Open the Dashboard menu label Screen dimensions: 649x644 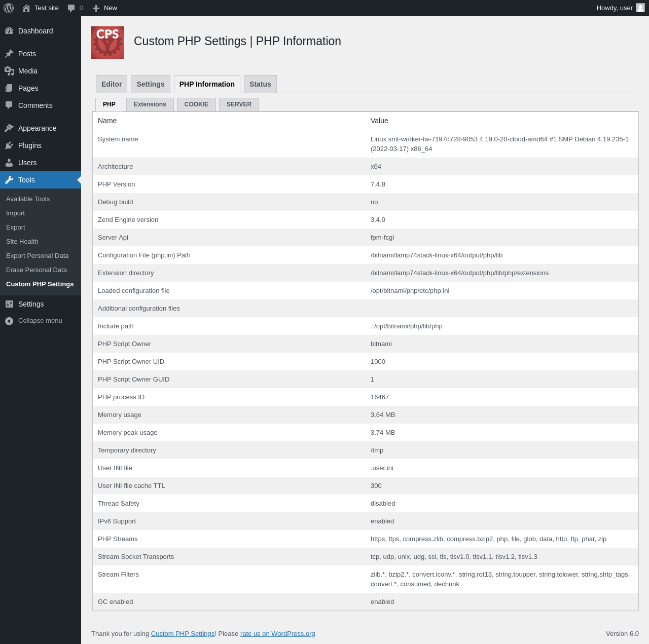[x=35, y=31]
